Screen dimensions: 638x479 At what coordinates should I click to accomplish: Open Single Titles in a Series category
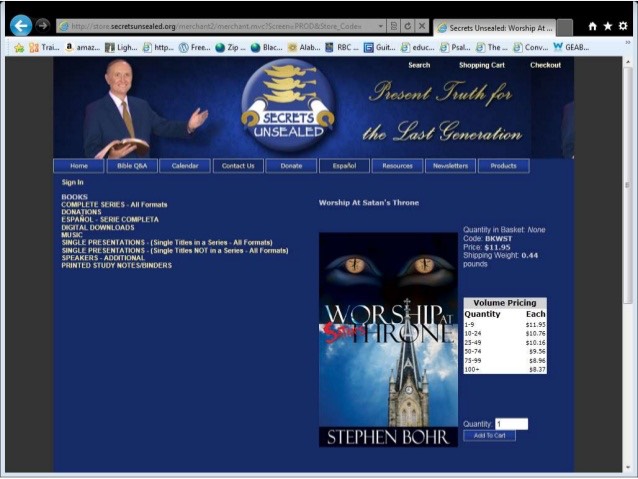pyautogui.click(x=167, y=243)
